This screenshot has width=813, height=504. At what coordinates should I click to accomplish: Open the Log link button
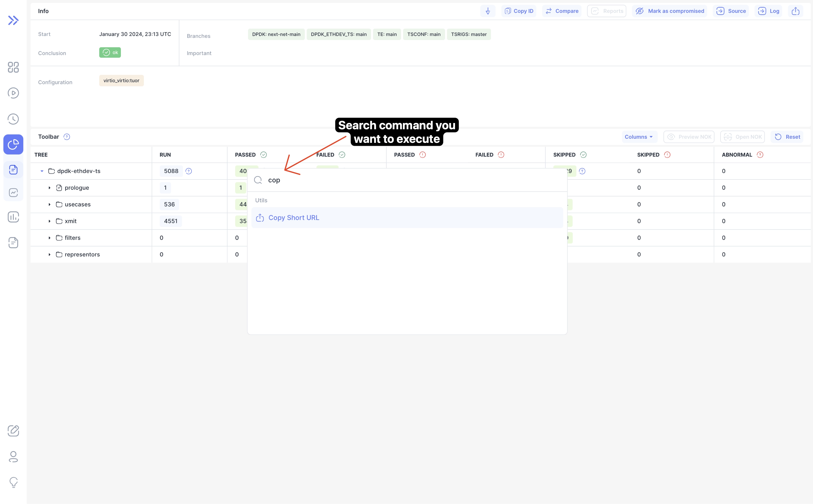(769, 11)
